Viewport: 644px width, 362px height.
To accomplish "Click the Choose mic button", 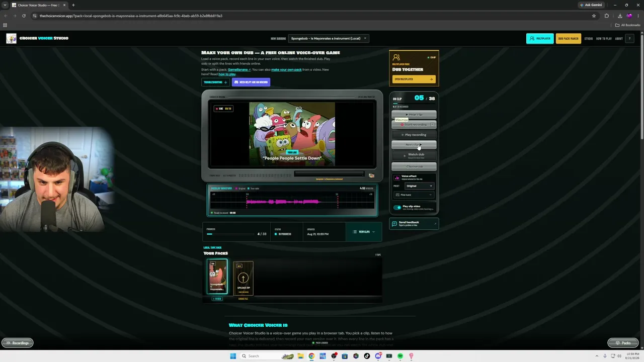I will (x=414, y=166).
